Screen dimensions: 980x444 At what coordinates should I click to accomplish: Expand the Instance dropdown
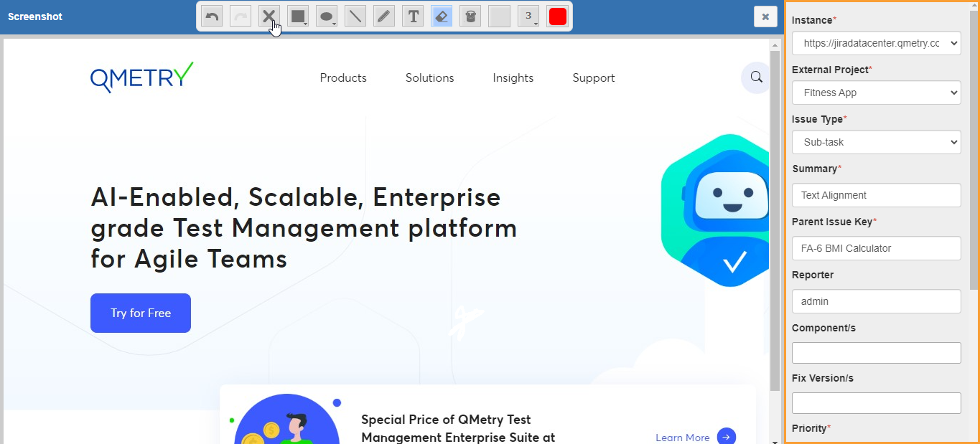coord(876,43)
